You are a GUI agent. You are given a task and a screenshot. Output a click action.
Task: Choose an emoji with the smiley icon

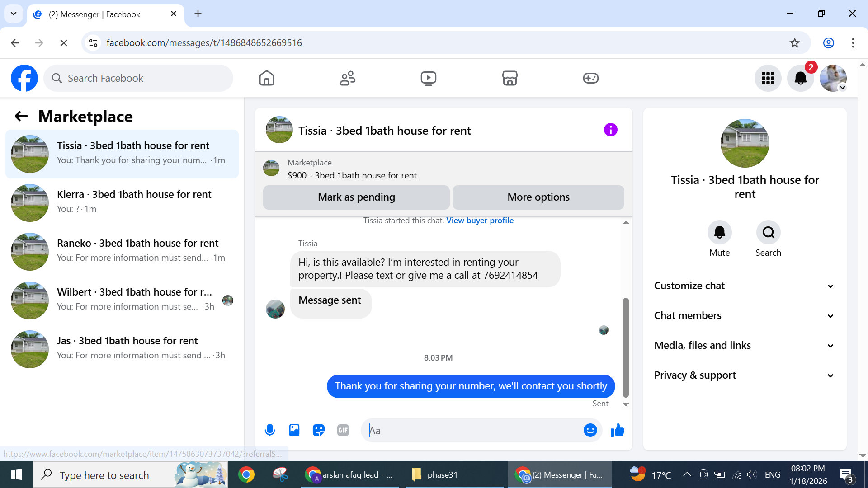click(x=590, y=430)
